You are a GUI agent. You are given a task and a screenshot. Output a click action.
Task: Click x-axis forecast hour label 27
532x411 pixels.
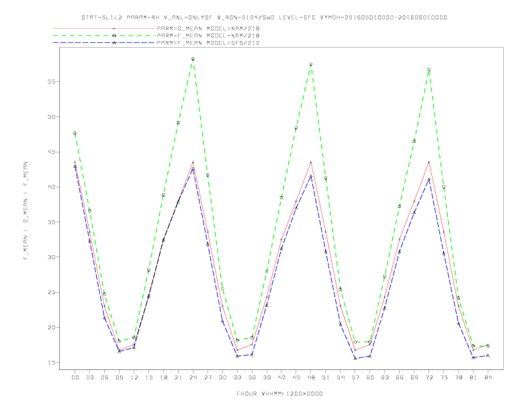[208, 377]
